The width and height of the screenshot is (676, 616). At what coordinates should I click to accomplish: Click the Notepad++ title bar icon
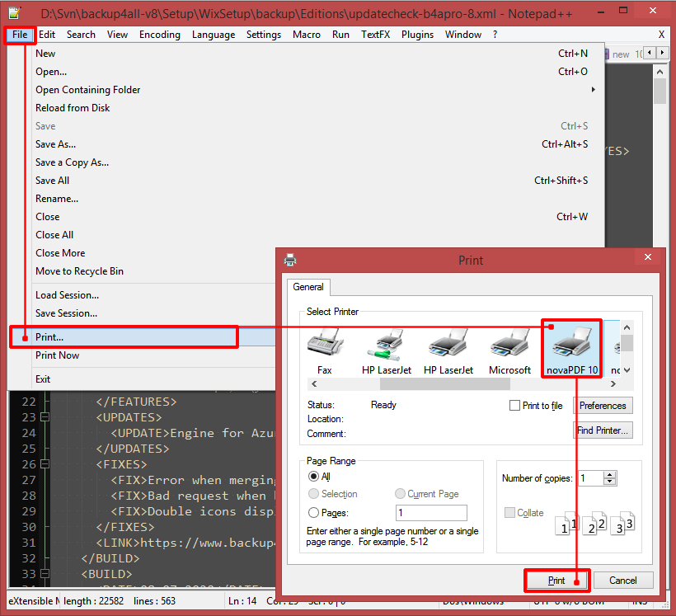coord(15,13)
